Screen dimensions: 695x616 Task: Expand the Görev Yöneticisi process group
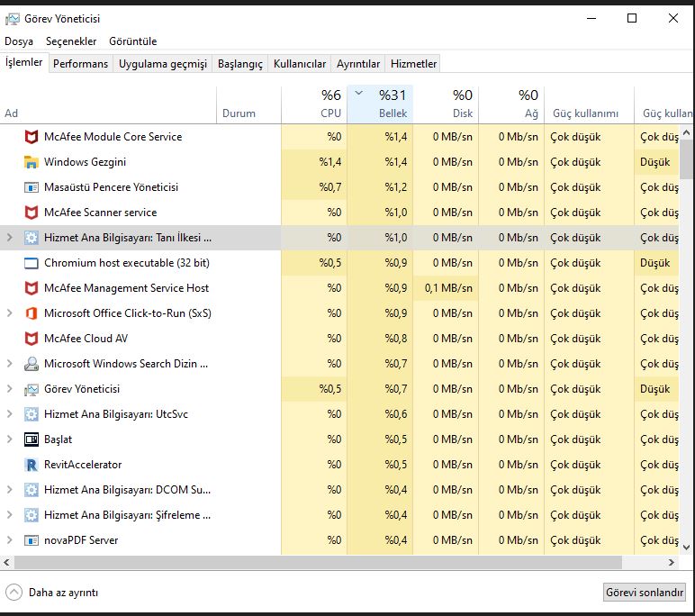pos(10,389)
